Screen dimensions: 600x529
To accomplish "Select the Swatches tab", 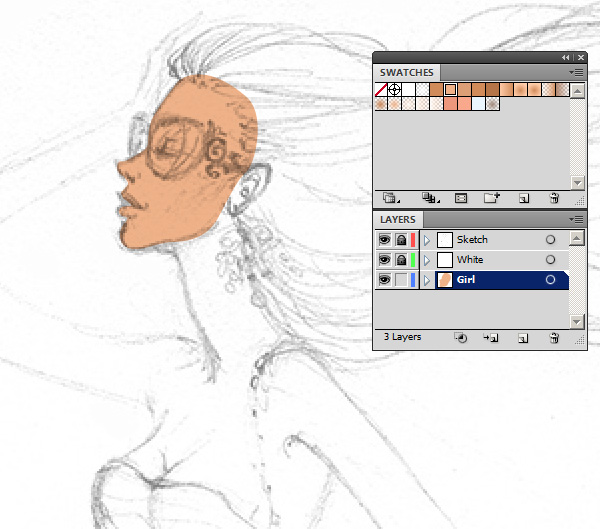I will point(406,72).
